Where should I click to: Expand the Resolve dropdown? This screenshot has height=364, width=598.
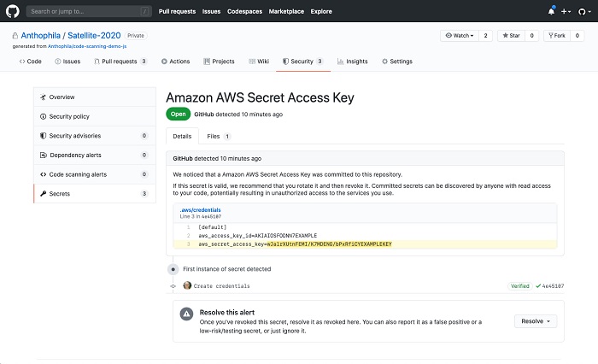536,321
